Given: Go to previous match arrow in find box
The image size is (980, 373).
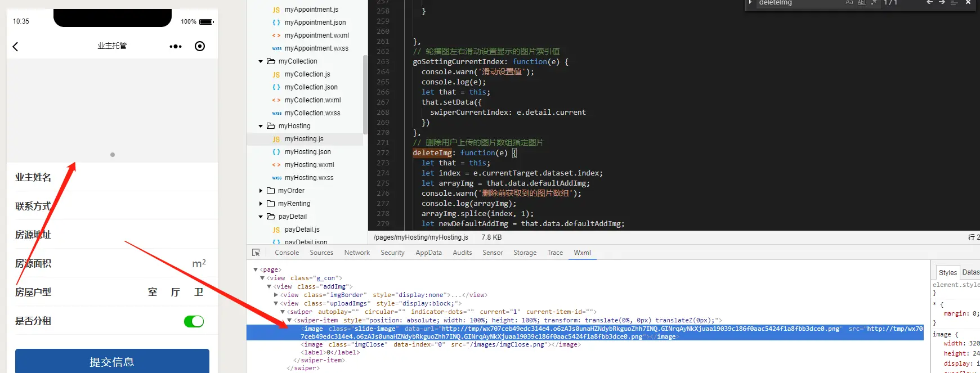Looking at the screenshot, I should 930,2.
